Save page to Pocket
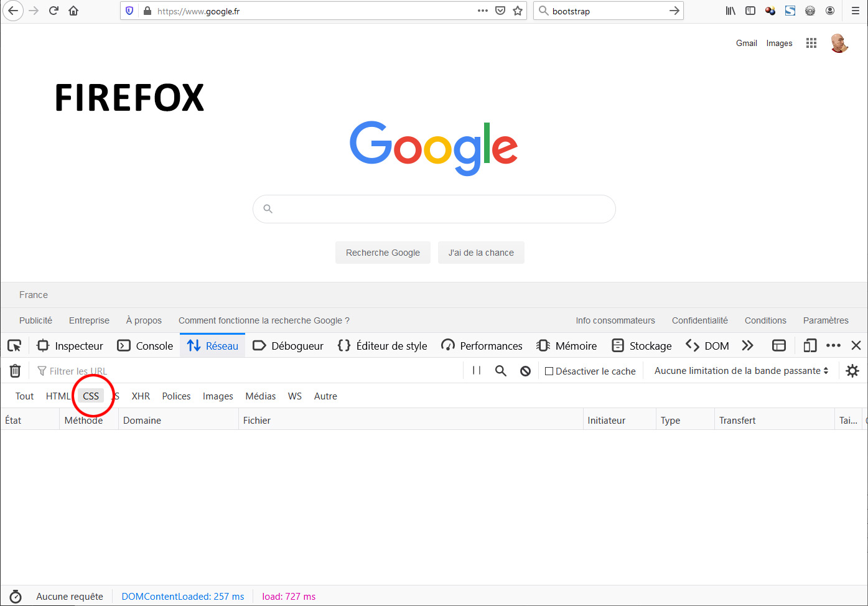This screenshot has width=868, height=606. coord(500,11)
